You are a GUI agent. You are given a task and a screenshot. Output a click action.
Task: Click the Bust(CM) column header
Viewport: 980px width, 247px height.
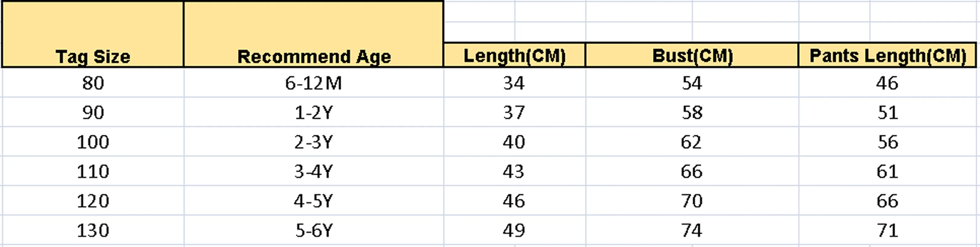click(692, 55)
